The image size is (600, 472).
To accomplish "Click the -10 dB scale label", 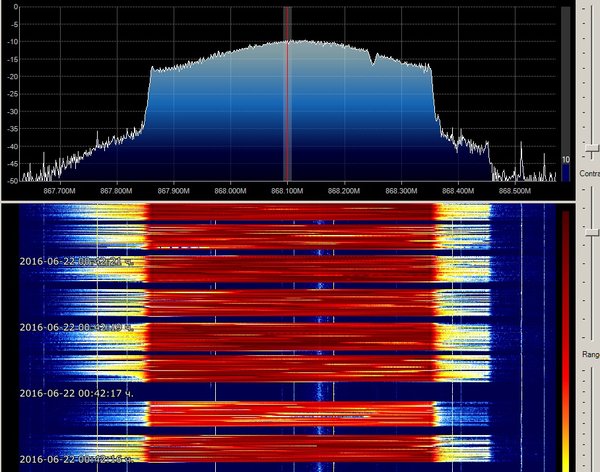I will pyautogui.click(x=12, y=42).
